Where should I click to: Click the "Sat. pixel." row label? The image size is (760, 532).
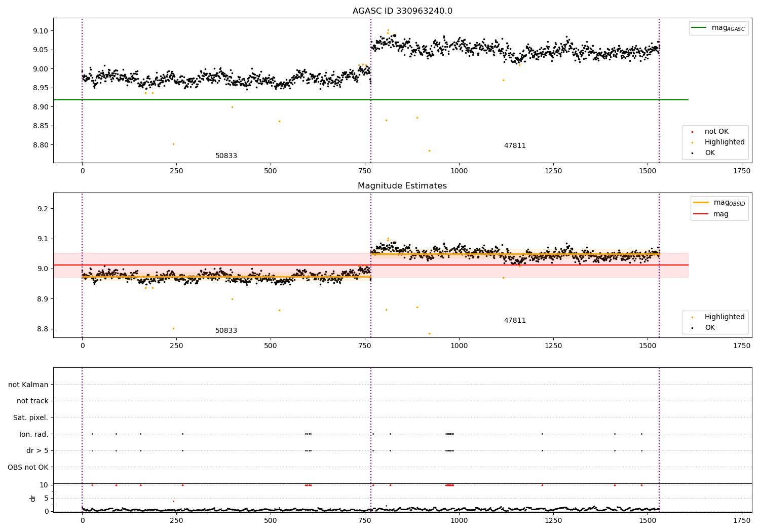point(31,418)
